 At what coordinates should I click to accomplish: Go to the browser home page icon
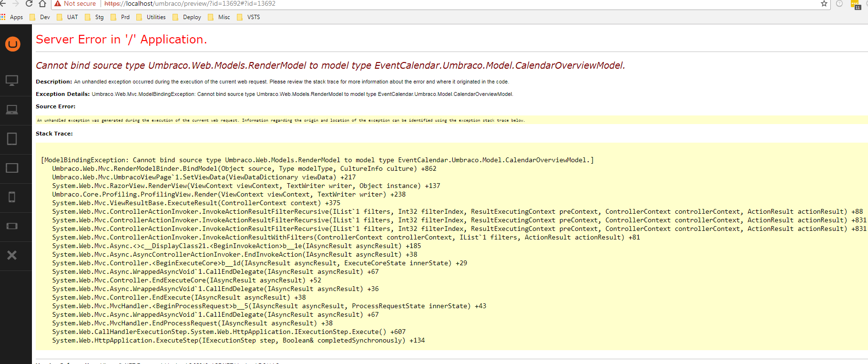42,4
